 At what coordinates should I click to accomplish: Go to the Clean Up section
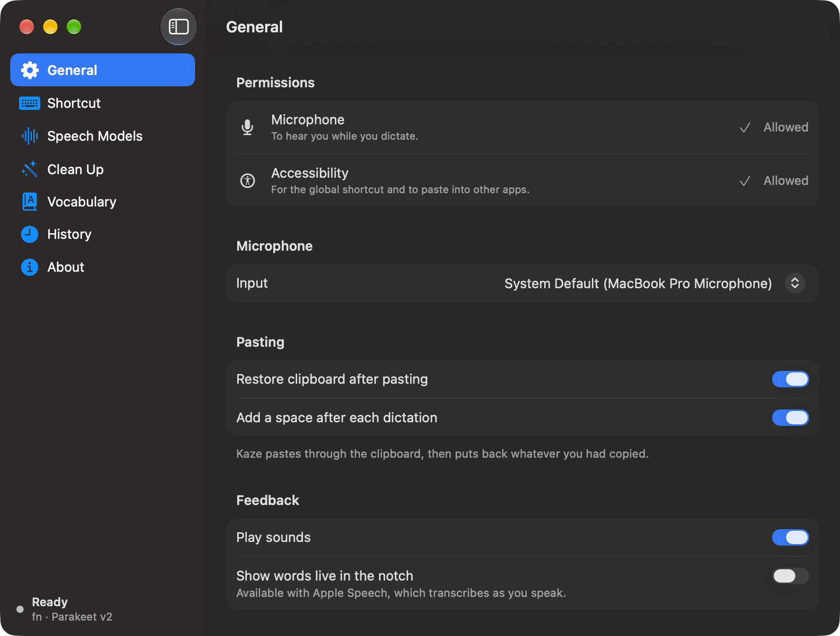103,169
